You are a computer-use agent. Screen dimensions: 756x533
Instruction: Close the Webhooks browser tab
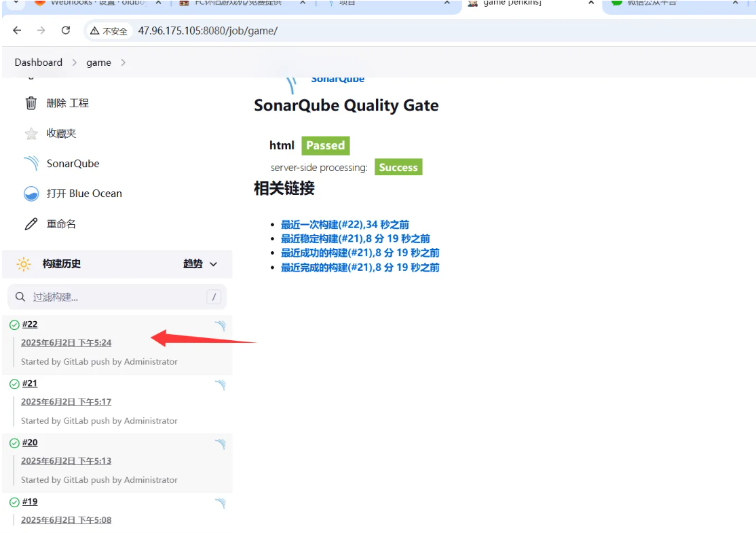pyautogui.click(x=158, y=3)
